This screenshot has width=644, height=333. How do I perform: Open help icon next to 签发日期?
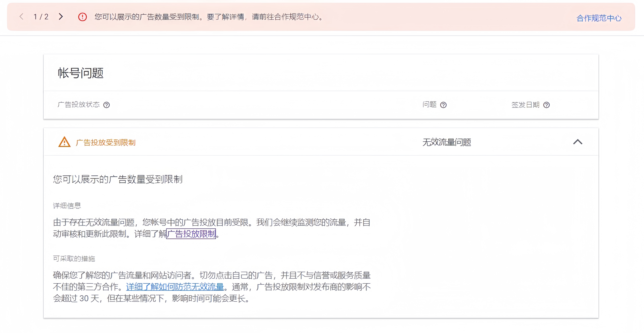click(x=547, y=105)
